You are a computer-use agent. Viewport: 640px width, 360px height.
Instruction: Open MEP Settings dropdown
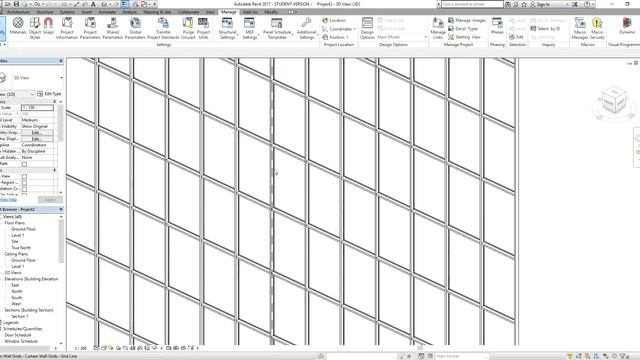point(249,27)
